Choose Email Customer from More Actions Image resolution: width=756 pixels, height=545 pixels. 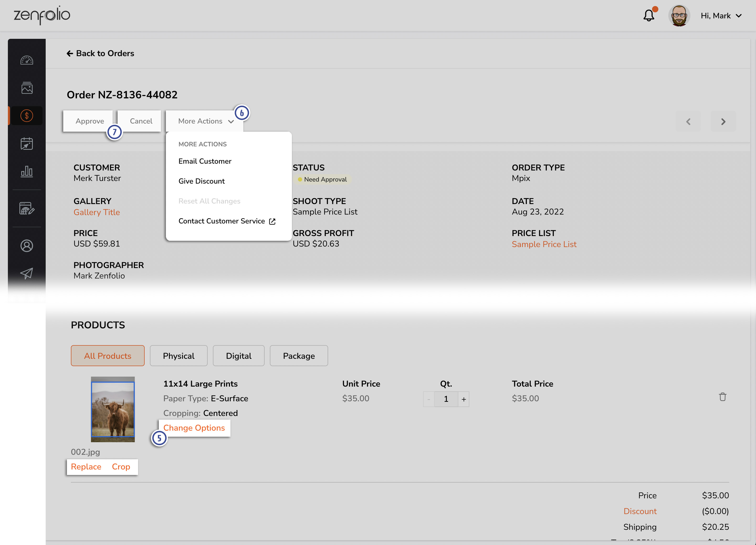205,161
